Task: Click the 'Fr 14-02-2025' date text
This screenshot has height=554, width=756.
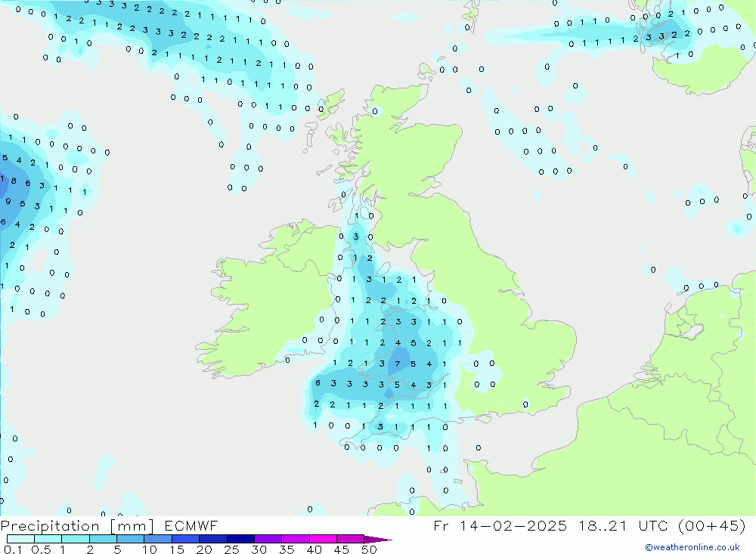Action: coord(500,525)
